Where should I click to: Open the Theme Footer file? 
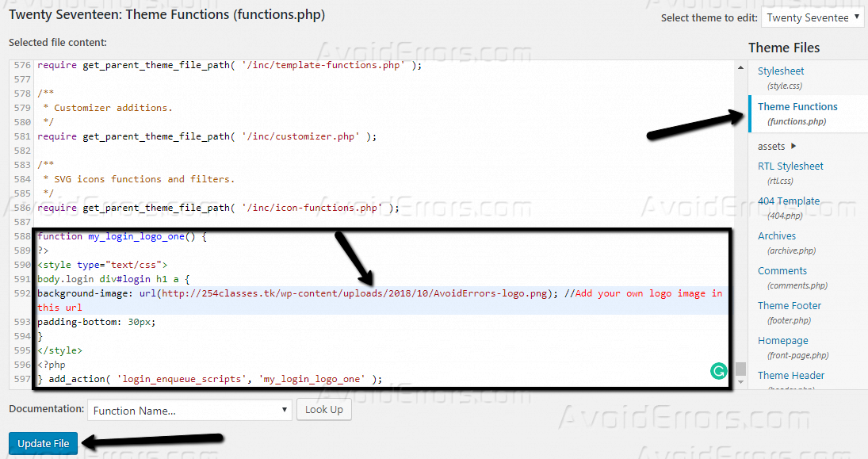tap(789, 306)
